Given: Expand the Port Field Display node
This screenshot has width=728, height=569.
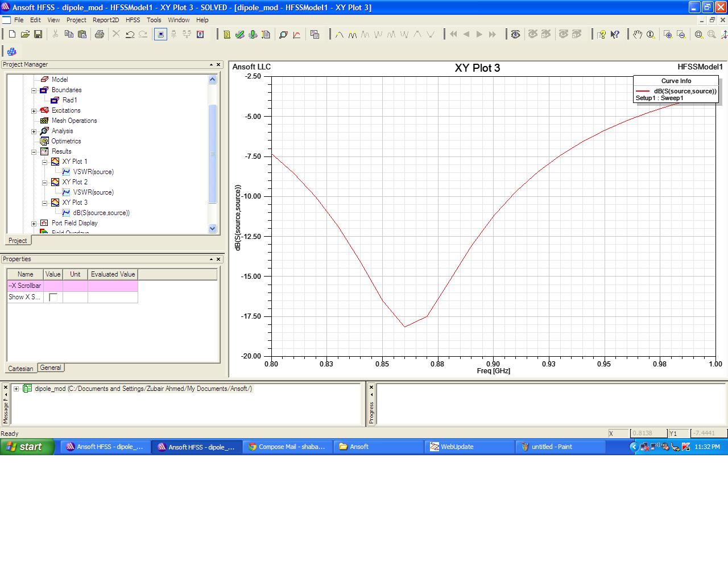Looking at the screenshot, I should point(34,224).
